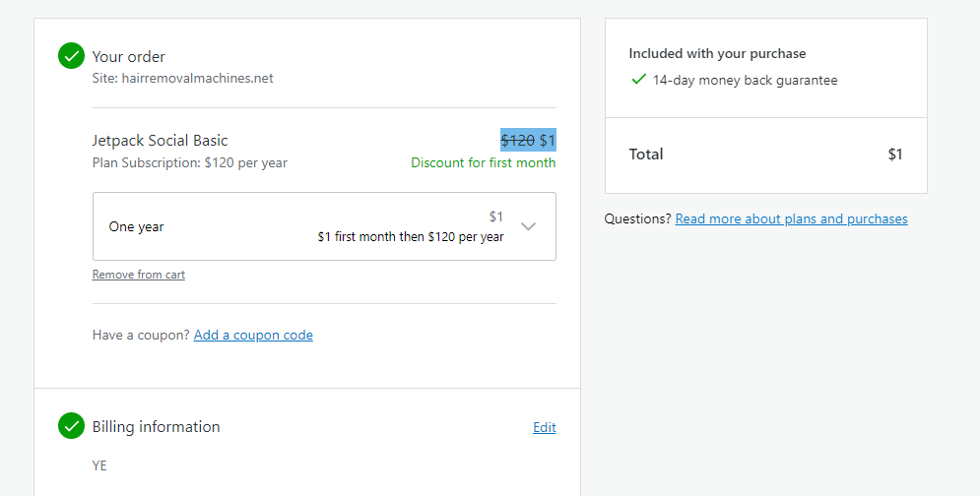Click the site name hairremovalmachines.net
Image resolution: width=980 pixels, height=496 pixels.
point(198,78)
